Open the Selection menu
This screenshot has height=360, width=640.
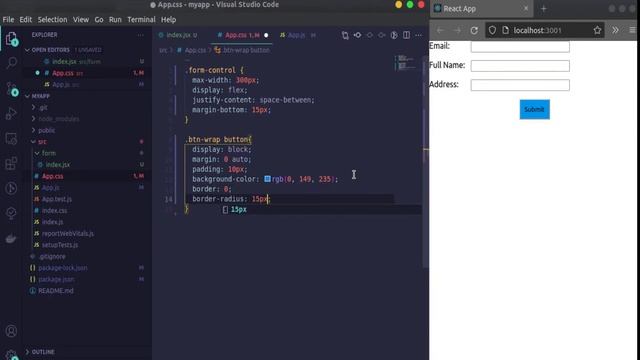[x=52, y=20]
